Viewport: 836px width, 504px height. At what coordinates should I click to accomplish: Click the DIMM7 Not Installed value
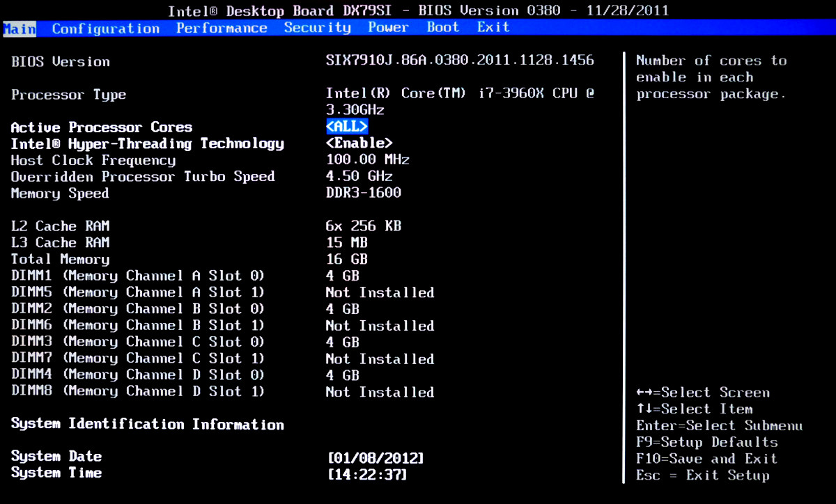(380, 359)
